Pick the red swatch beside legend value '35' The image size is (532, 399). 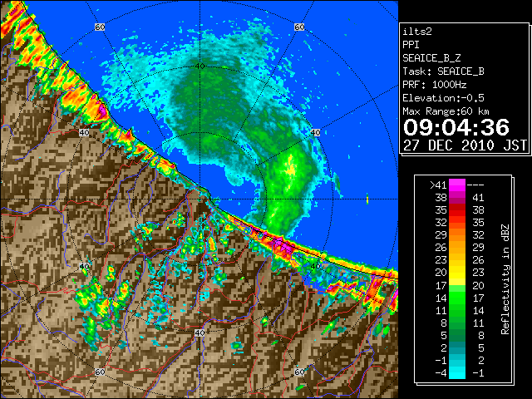tap(457, 210)
